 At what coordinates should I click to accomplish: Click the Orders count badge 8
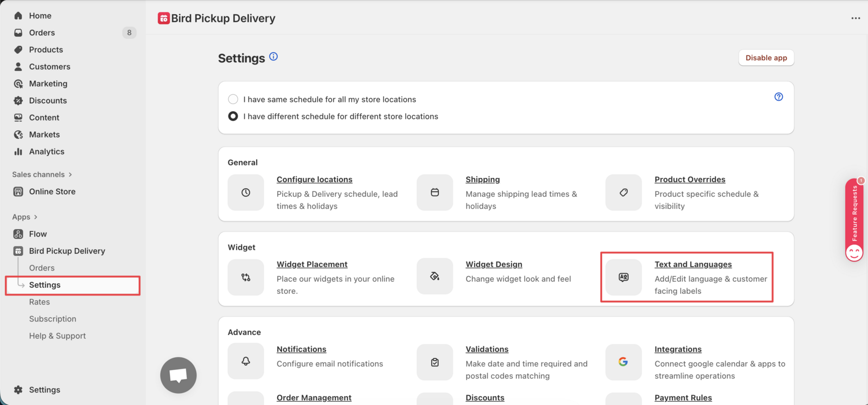pyautogui.click(x=129, y=33)
